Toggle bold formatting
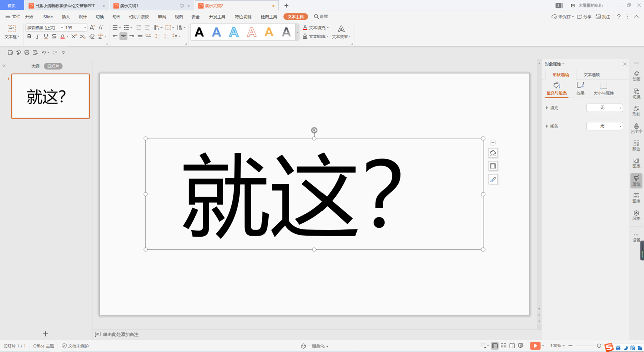 (29, 36)
